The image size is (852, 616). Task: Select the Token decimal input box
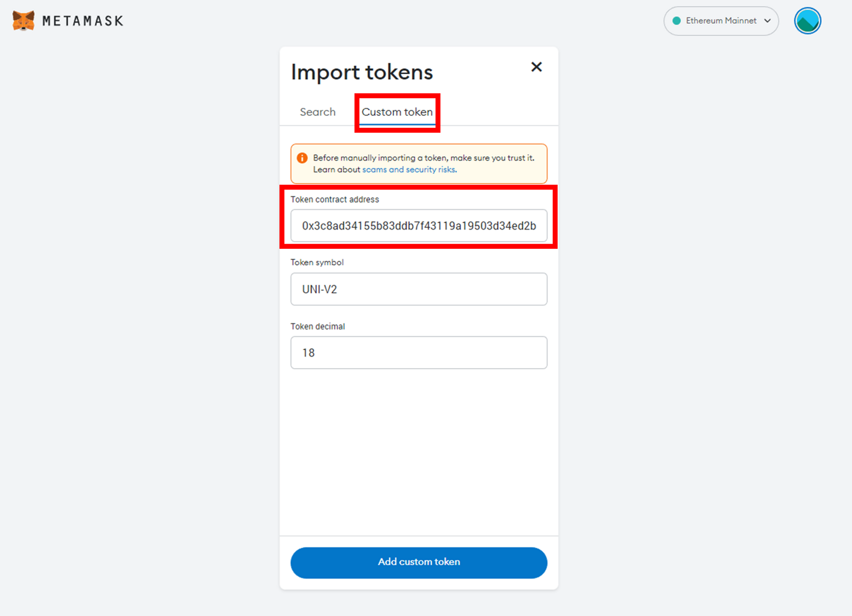(419, 353)
